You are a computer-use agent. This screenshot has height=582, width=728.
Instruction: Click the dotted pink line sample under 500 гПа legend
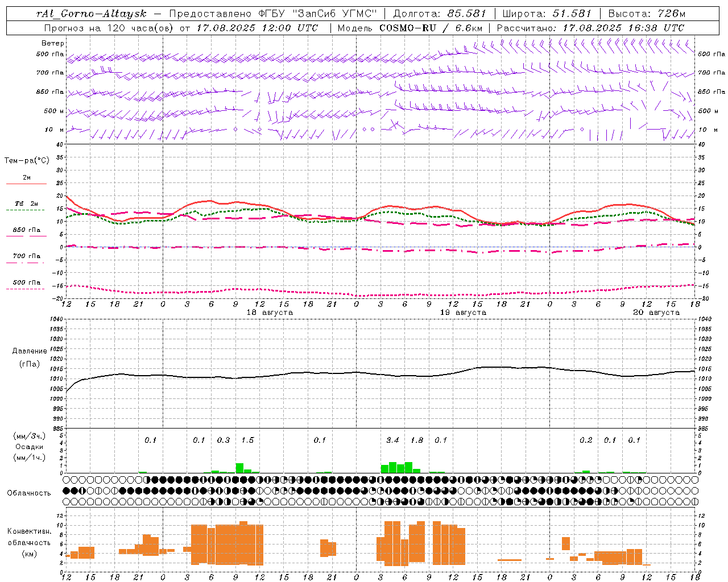pyautogui.click(x=25, y=289)
